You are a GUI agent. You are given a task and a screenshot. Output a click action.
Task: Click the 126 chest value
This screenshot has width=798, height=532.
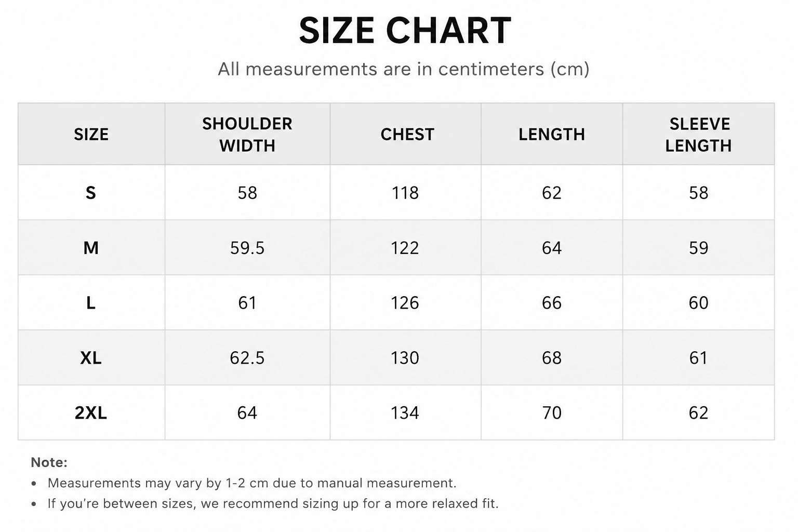pyautogui.click(x=405, y=303)
